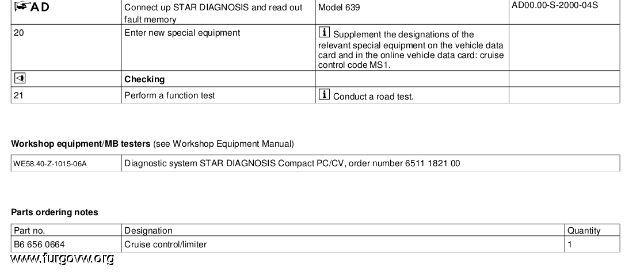Click 'Perform a function test' step

tap(170, 96)
